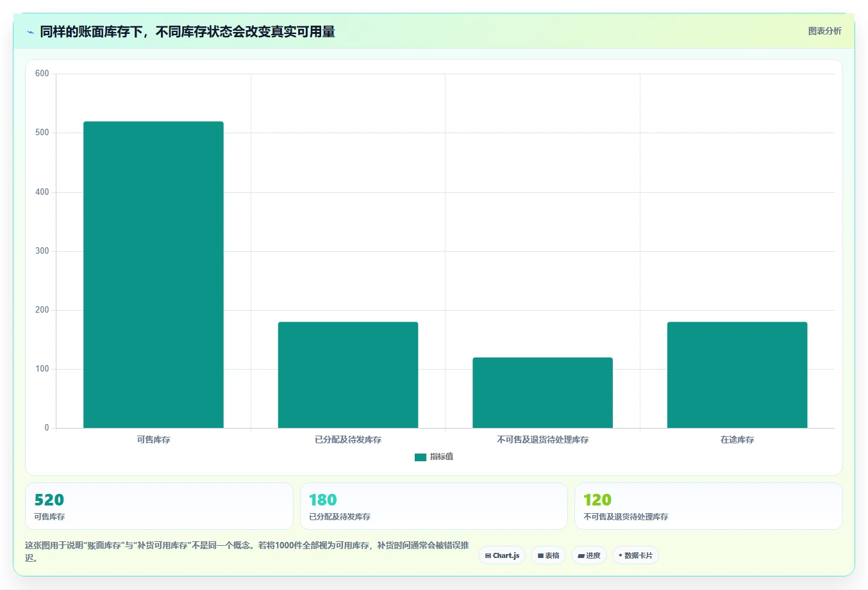Click the 可售库存 x-axis label
Image resolution: width=868 pixels, height=590 pixels.
(x=153, y=439)
